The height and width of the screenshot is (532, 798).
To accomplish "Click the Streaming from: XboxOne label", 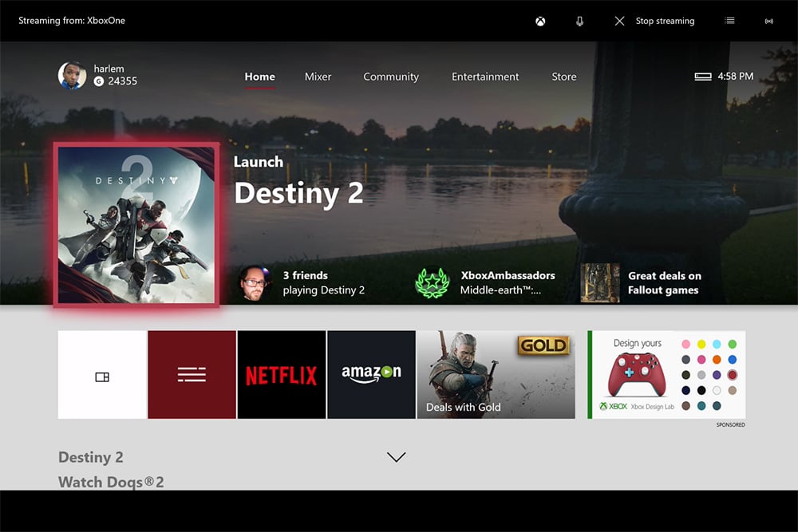I will click(72, 21).
